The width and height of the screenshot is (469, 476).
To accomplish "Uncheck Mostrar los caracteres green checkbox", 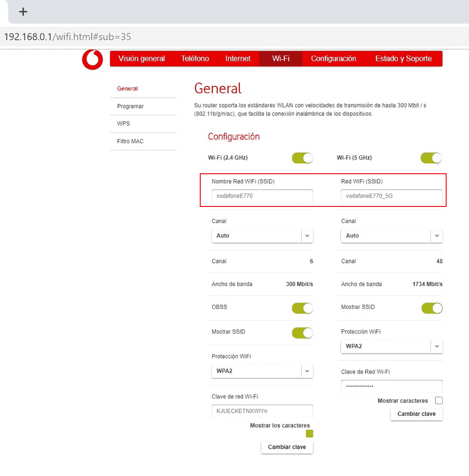I will pos(309,433).
